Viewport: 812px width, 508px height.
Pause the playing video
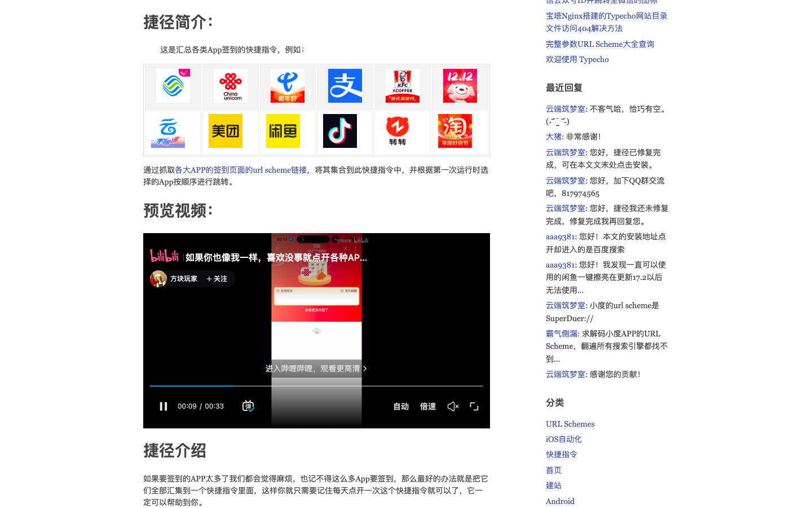pos(163,406)
